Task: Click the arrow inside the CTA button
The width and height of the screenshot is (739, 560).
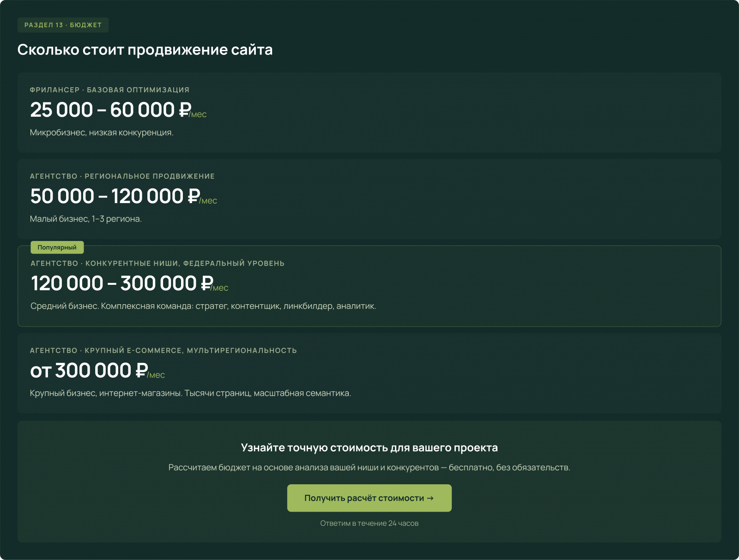Action: [x=430, y=498]
